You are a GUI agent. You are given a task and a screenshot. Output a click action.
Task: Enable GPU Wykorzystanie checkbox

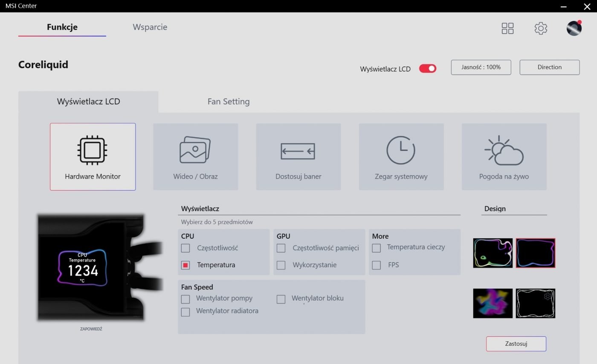click(281, 265)
